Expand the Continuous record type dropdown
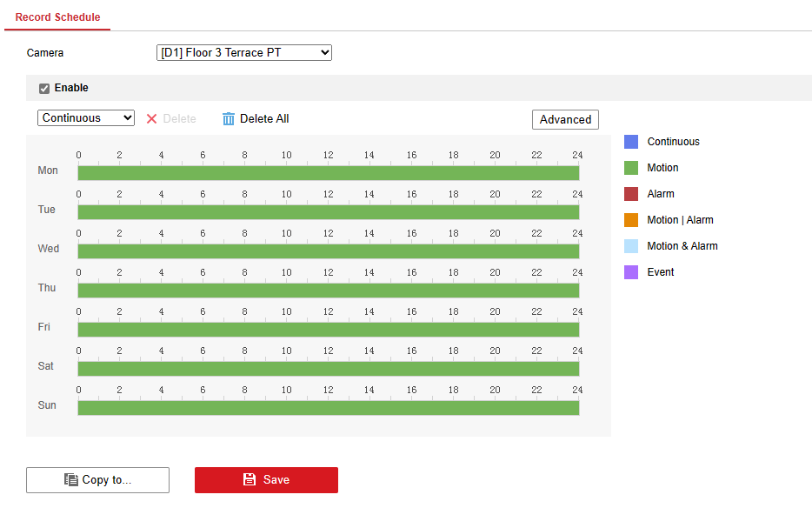Viewport: 812px width, 508px height. 86,118
